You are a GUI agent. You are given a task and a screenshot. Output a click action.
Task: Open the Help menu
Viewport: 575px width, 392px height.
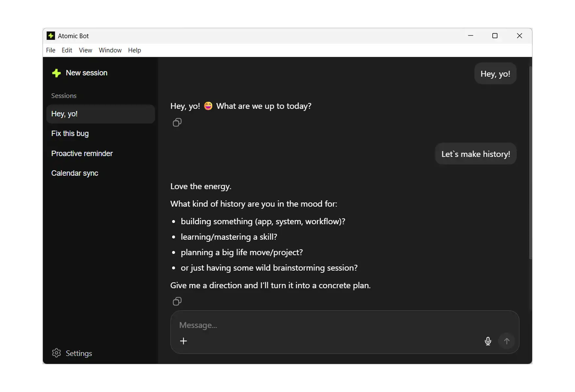point(134,50)
